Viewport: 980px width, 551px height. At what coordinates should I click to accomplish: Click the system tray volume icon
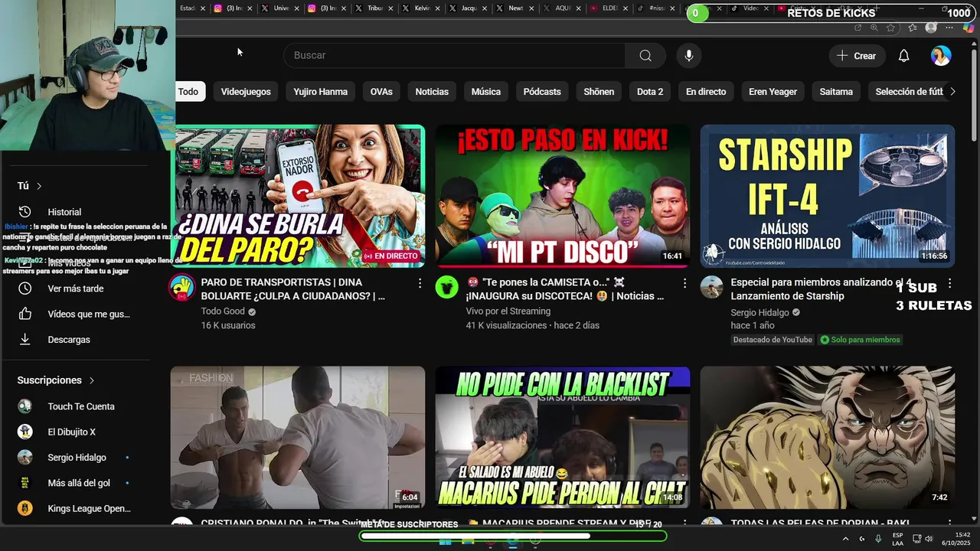929,539
